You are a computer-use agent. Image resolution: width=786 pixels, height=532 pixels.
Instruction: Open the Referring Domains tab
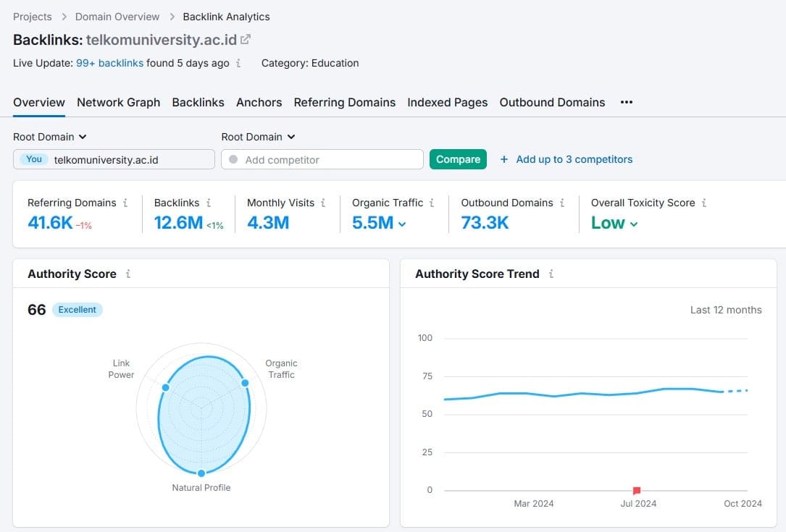[x=344, y=102]
